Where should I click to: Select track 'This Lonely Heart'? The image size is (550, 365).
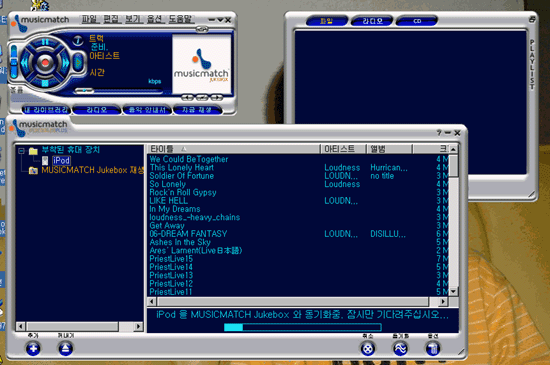[299, 168]
